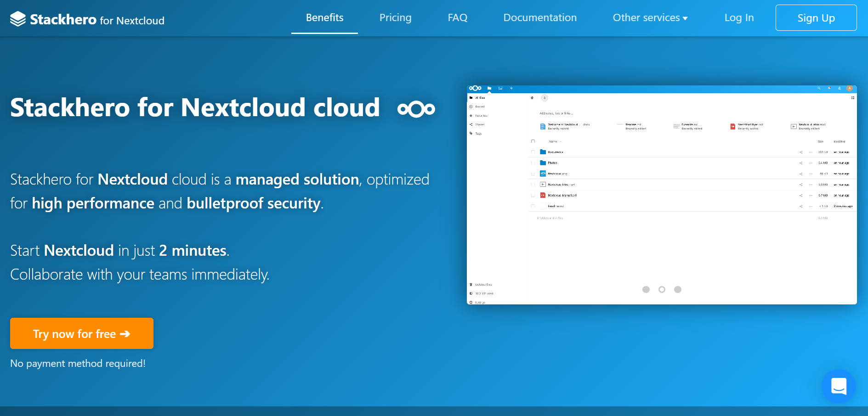868x416 pixels.
Task: Tick the checkbox on the Nextcloud intro.mp4 row
Action: [x=533, y=185]
